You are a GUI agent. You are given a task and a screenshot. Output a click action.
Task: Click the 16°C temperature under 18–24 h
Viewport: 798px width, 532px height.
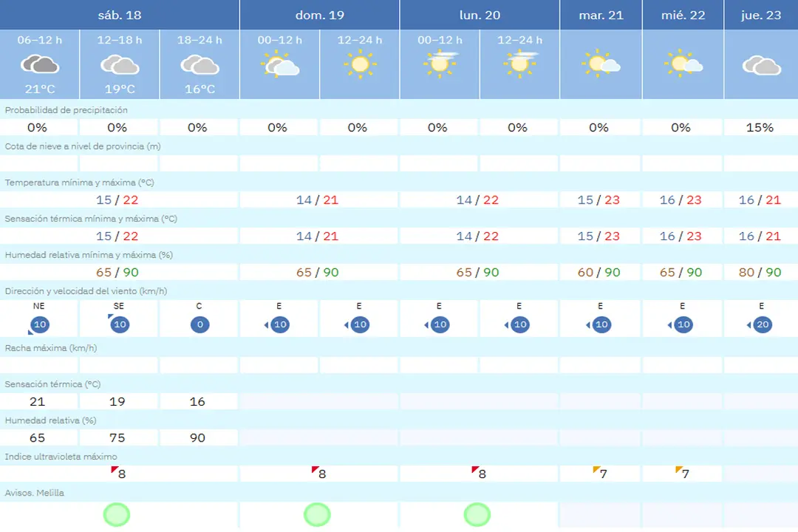point(199,89)
